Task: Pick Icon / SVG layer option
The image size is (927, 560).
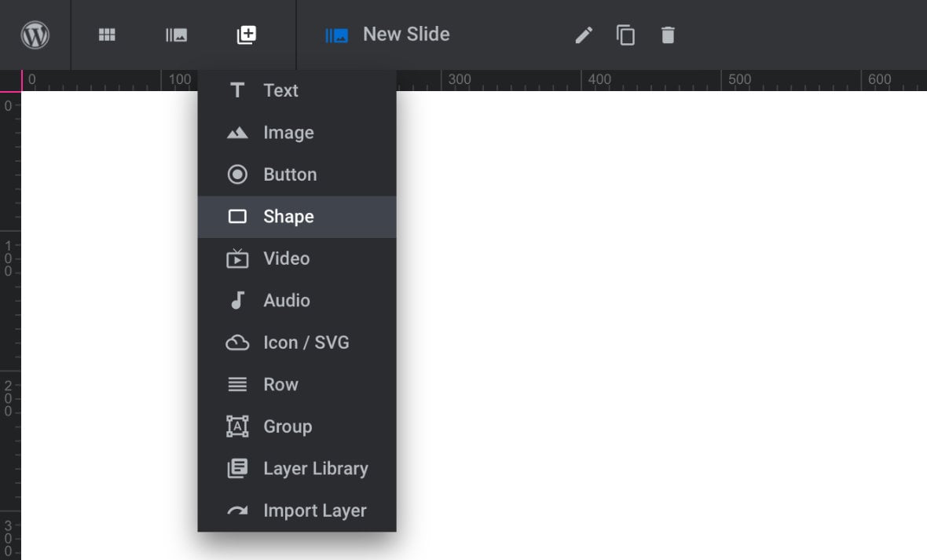Action: (297, 342)
